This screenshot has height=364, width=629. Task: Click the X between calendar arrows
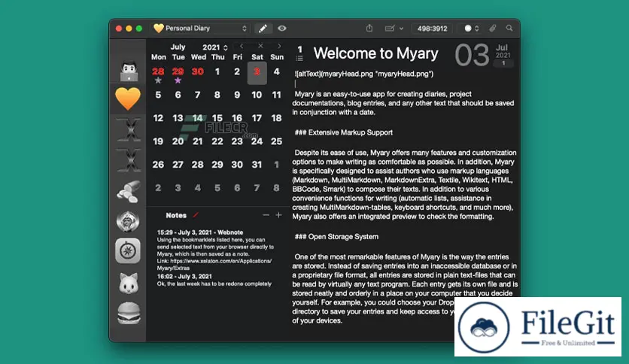coord(260,46)
